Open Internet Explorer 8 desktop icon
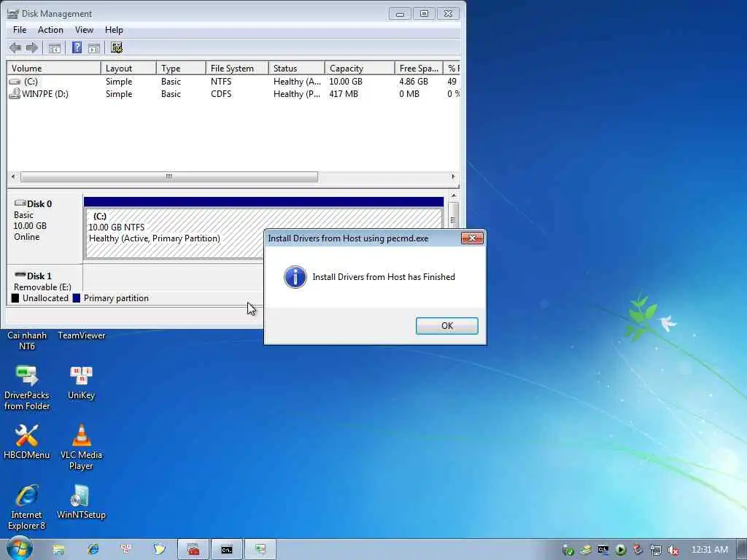The image size is (747, 560). (27, 507)
